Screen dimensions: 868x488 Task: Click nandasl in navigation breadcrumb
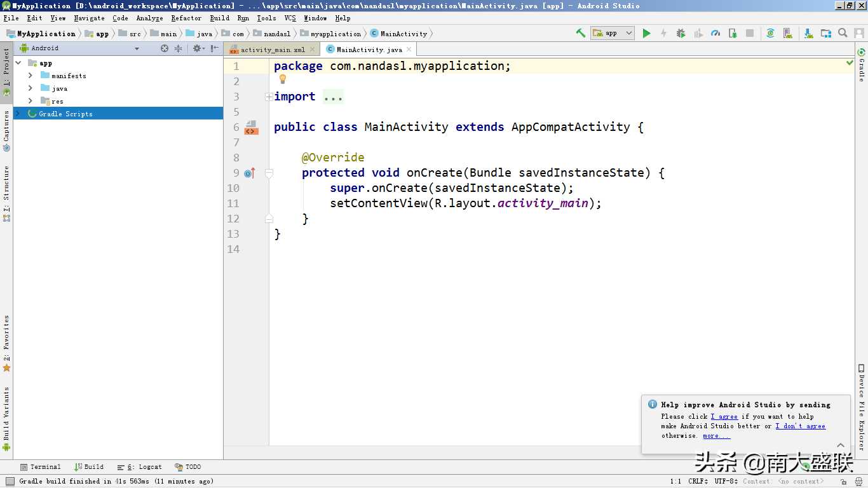[x=272, y=34]
